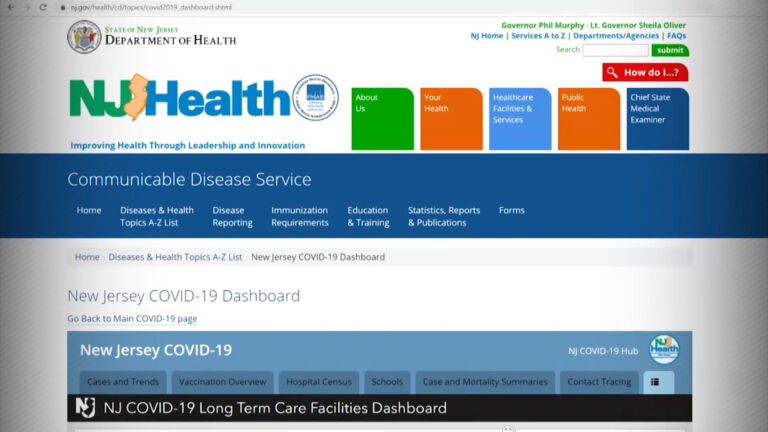Click Communicable Disease Service heading
Screen dimensions: 768x432
tap(189, 179)
